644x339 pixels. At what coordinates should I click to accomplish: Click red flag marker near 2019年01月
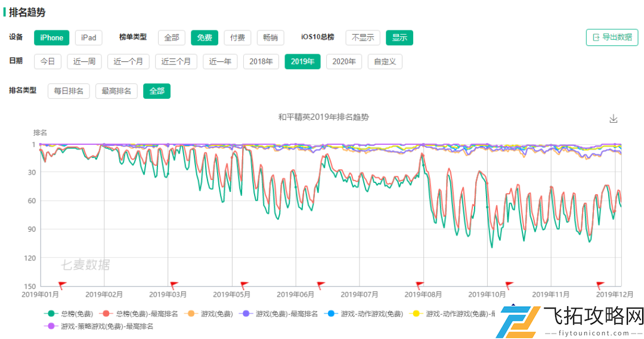[x=62, y=284]
